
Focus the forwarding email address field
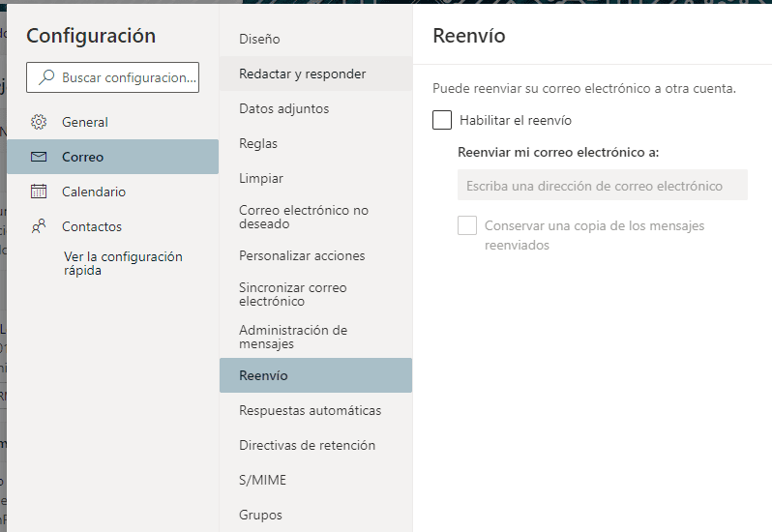tap(602, 185)
